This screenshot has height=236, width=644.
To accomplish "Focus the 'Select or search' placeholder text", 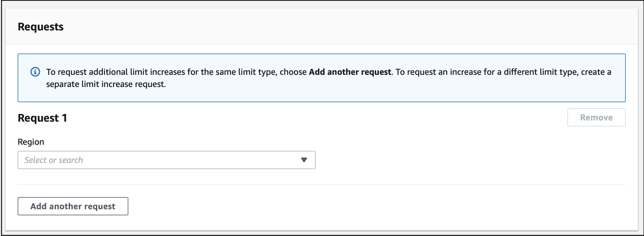I will [x=54, y=160].
